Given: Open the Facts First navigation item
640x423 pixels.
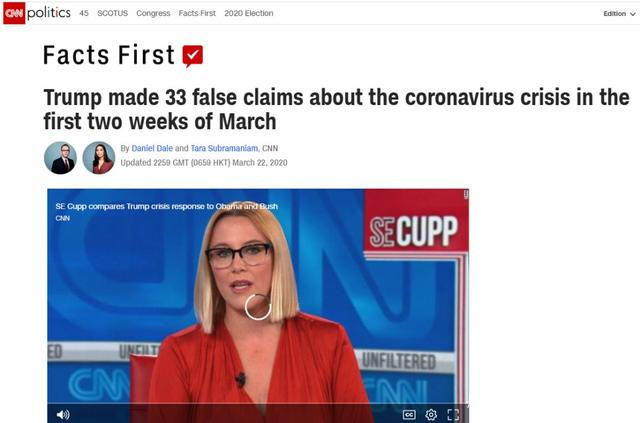Looking at the screenshot, I should tap(197, 13).
